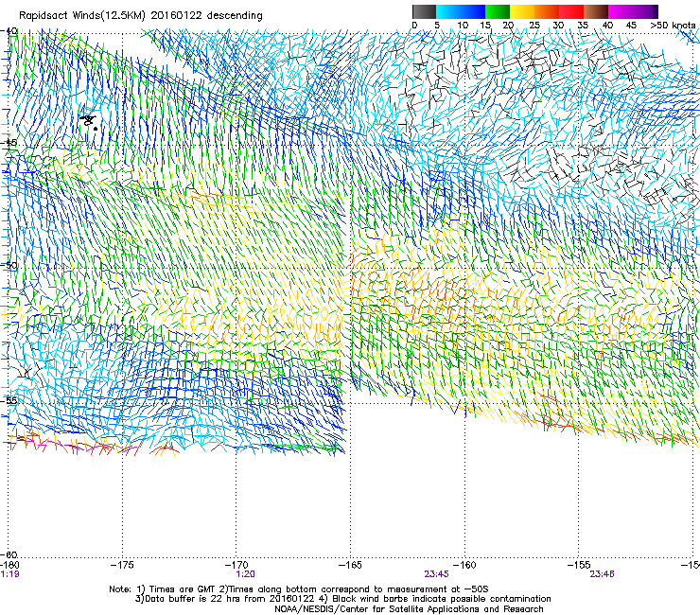Click the Rapidscat Winds title text
Image resolution: width=700 pixels, height=615 pixels.
[x=141, y=15]
